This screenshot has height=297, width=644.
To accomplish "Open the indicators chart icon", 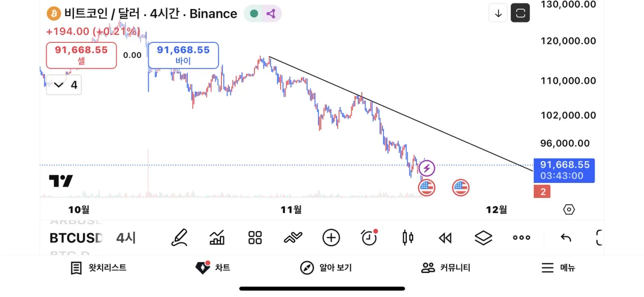I will (217, 237).
